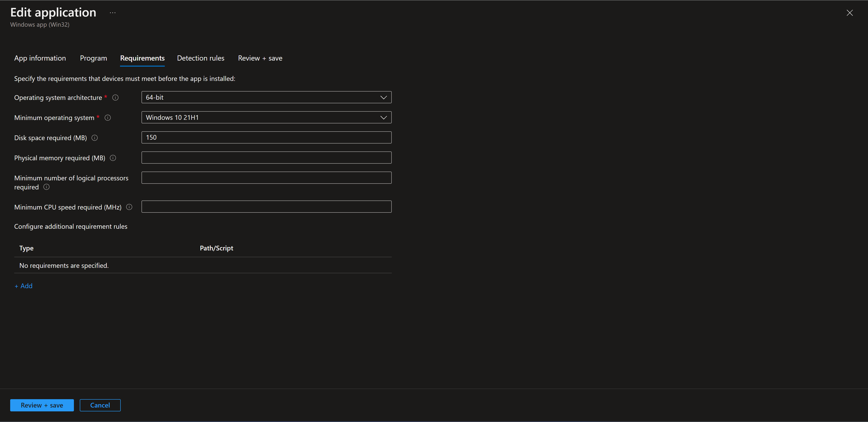This screenshot has height=422, width=868.
Task: Click + Add requirement rule link
Action: 24,286
